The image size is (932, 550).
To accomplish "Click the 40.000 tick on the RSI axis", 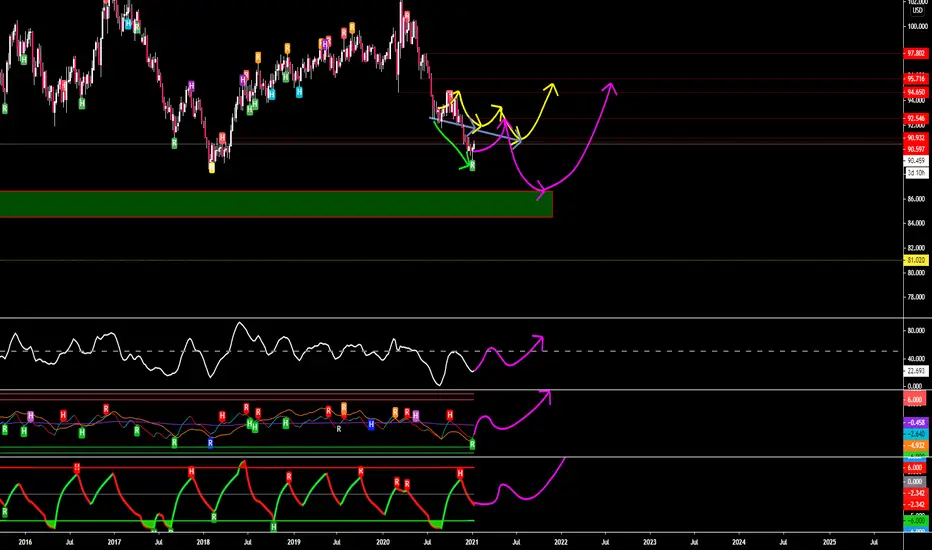I will (x=916, y=359).
